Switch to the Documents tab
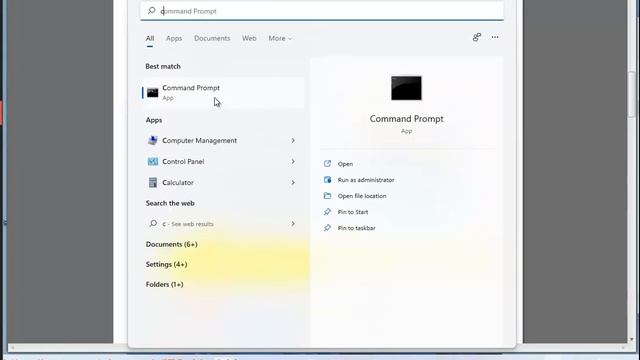The image size is (640, 360). [212, 38]
